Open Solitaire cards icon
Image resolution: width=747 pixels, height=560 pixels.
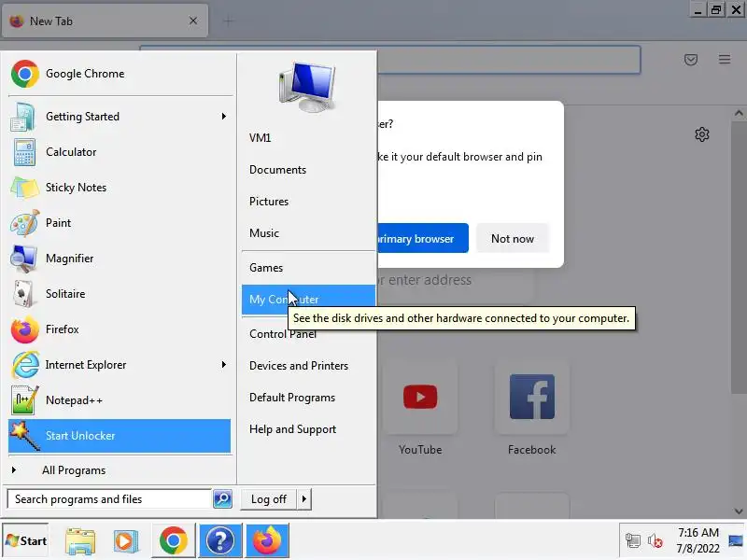[24, 294]
